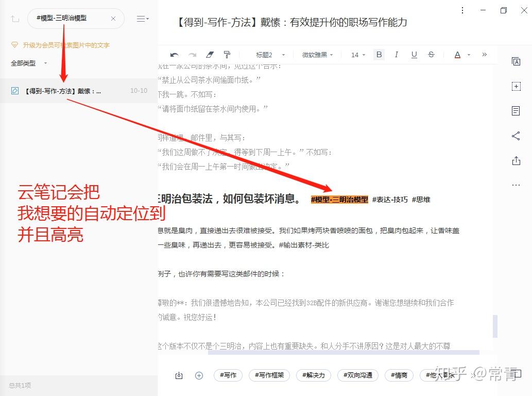Click the format painter icon

click(x=227, y=55)
